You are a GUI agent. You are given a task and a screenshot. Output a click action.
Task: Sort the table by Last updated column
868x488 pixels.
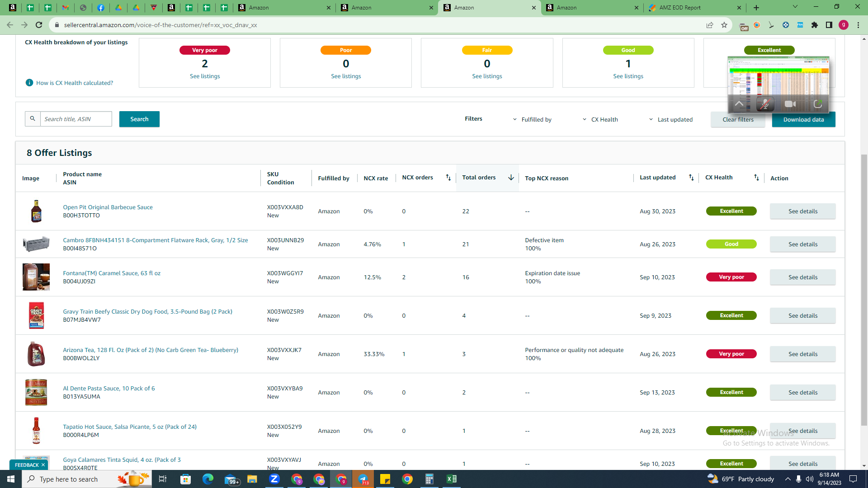point(691,178)
